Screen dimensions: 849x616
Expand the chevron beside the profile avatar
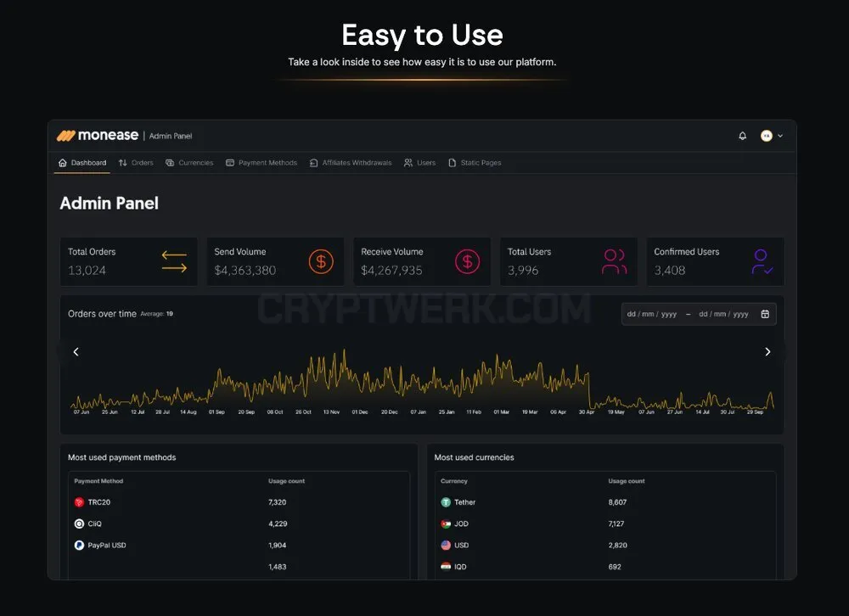[780, 136]
